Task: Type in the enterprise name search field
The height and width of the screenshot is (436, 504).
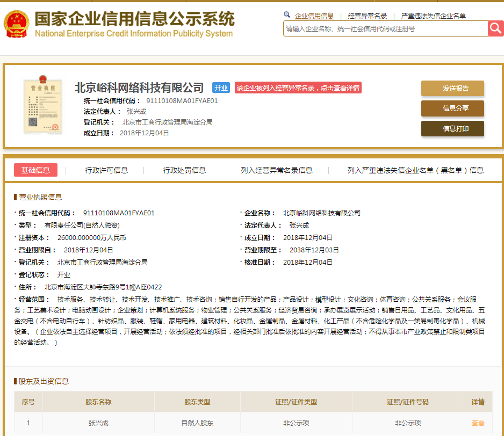Action: click(385, 29)
